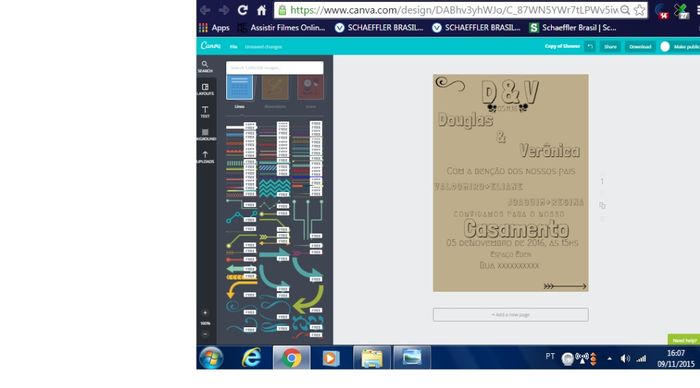The height and width of the screenshot is (388, 700).
Task: Pick the large green curved arrow element
Action: 308,299
